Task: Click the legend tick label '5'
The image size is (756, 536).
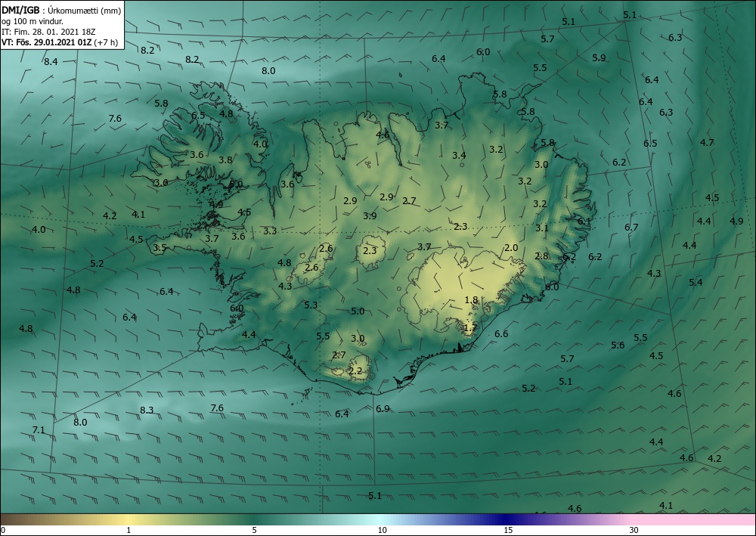Action: pyautogui.click(x=254, y=530)
